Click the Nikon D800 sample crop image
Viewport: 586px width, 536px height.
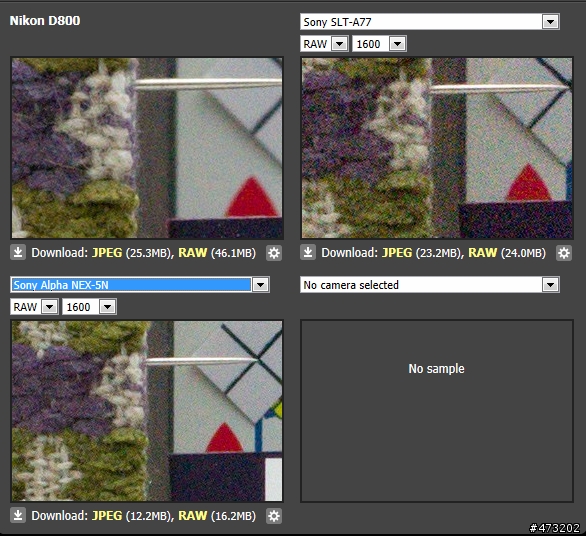coord(147,148)
